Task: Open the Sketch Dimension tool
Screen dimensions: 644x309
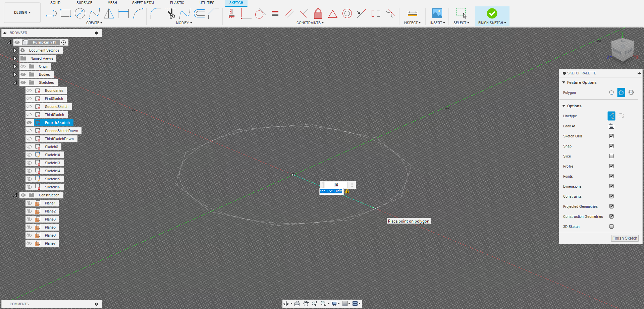Action: (123, 13)
